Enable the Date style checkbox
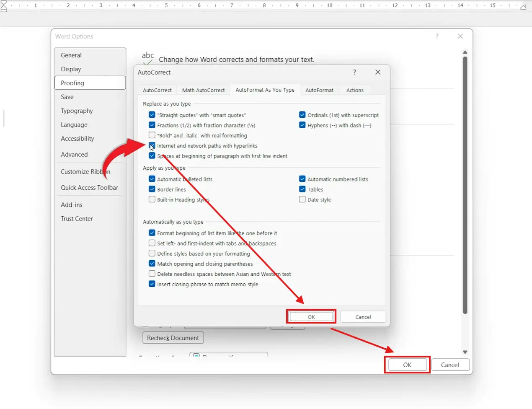The height and width of the screenshot is (409, 532). [302, 199]
